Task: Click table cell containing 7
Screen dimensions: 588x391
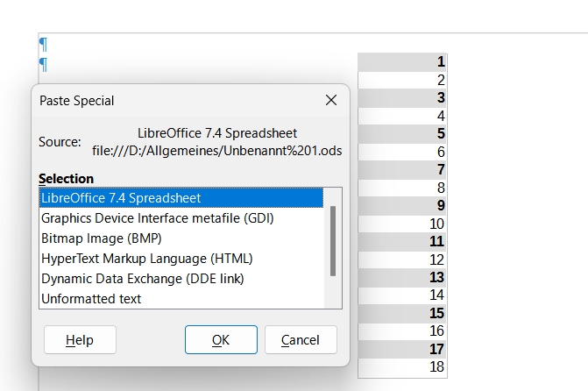Action: coord(402,169)
